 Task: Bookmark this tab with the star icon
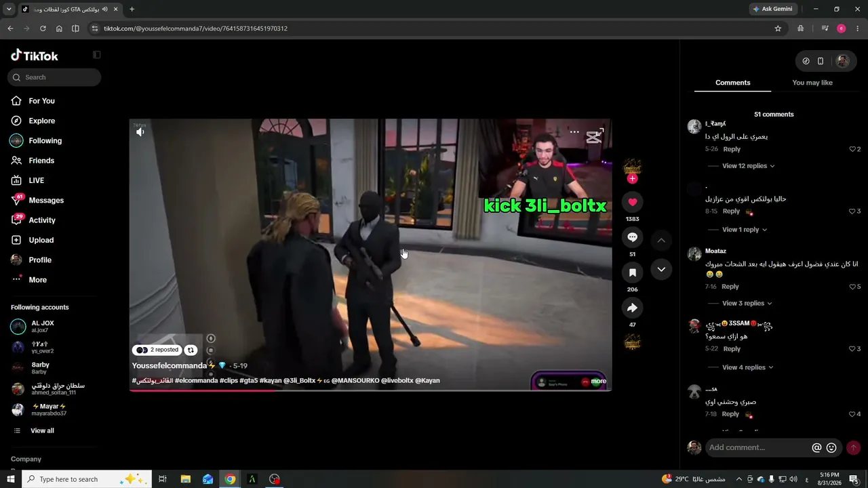[778, 28]
